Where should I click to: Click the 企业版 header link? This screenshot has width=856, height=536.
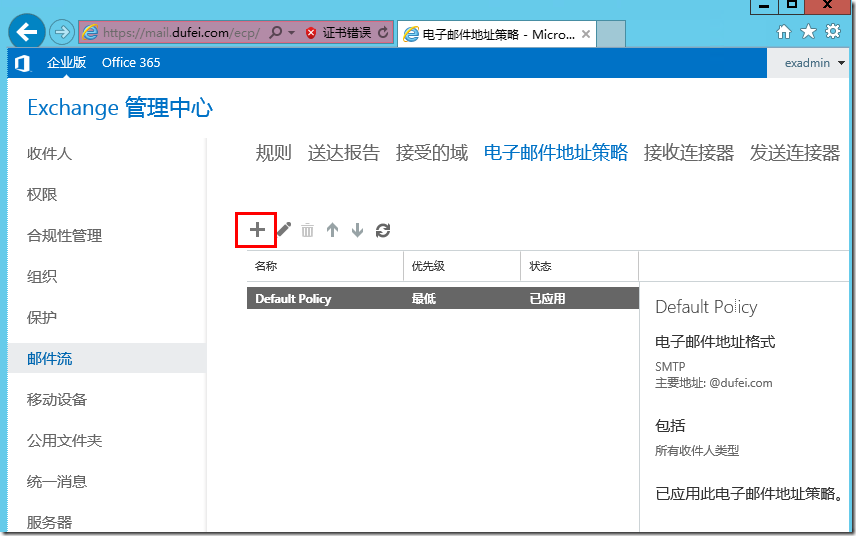tap(66, 62)
